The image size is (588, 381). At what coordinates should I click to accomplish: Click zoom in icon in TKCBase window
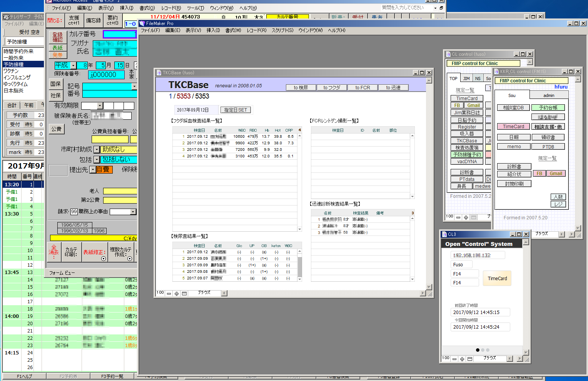[177, 293]
